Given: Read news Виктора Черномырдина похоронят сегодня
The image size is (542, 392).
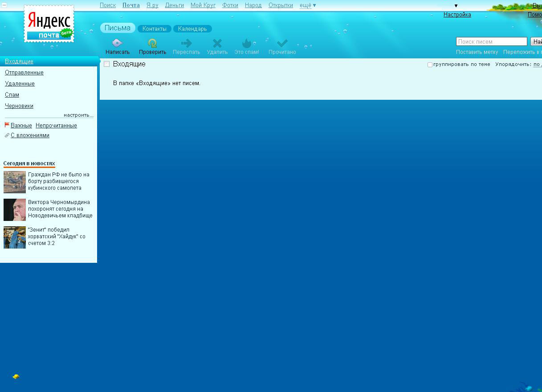Looking at the screenshot, I should click(x=60, y=209).
